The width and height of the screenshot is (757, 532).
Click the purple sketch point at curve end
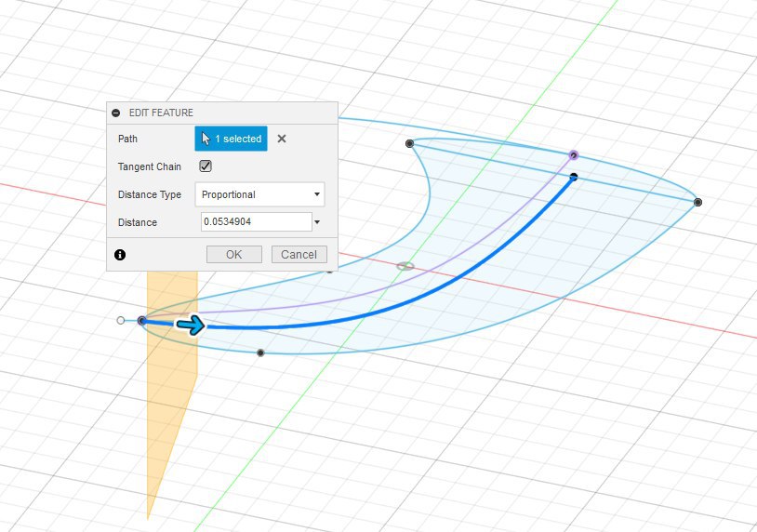pos(574,155)
